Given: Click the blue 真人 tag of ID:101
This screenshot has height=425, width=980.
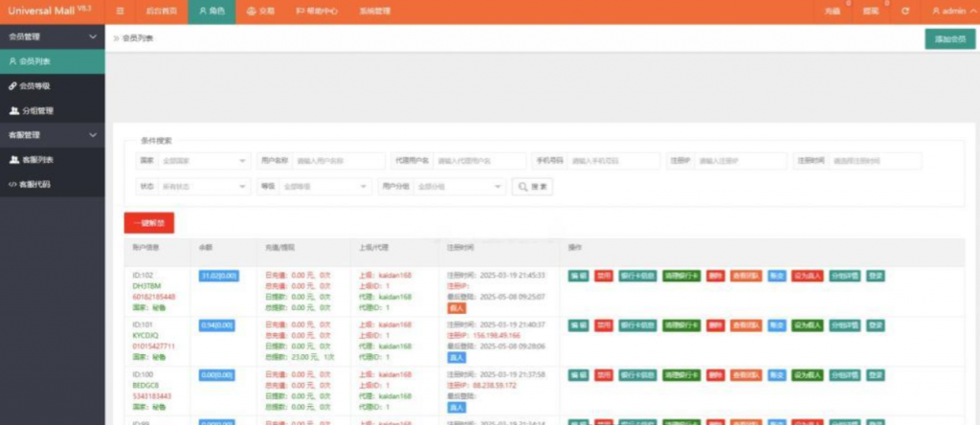Looking at the screenshot, I should coord(457,357).
